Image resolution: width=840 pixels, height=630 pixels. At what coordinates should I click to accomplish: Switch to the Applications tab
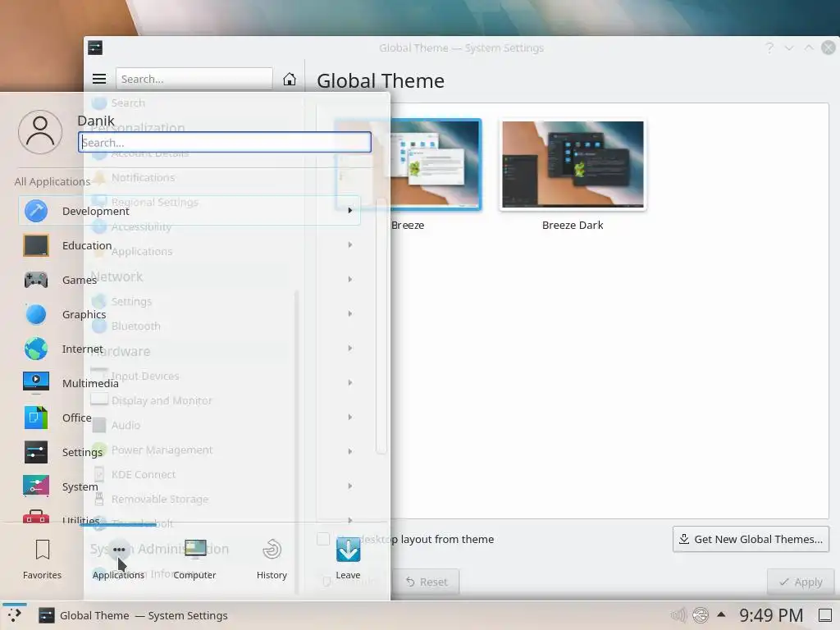[x=118, y=559]
